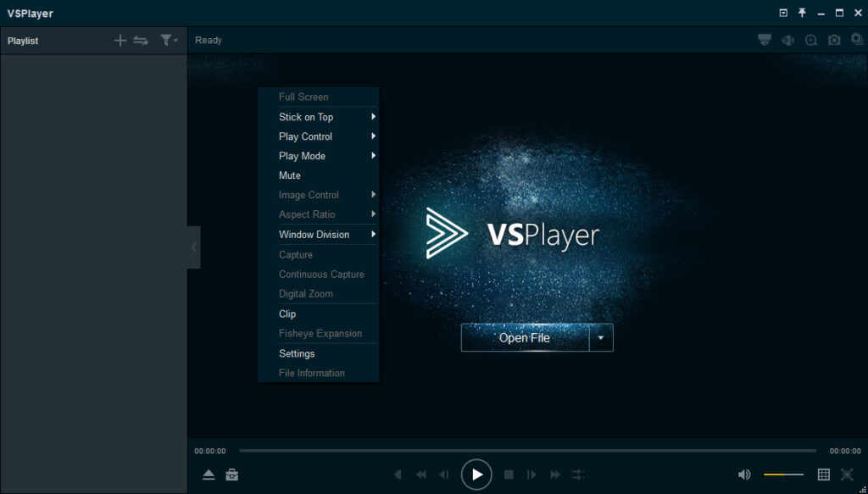Viewport: 868px width, 494px height.
Task: Click the resize grip at bottom right corner
Action: click(862, 489)
